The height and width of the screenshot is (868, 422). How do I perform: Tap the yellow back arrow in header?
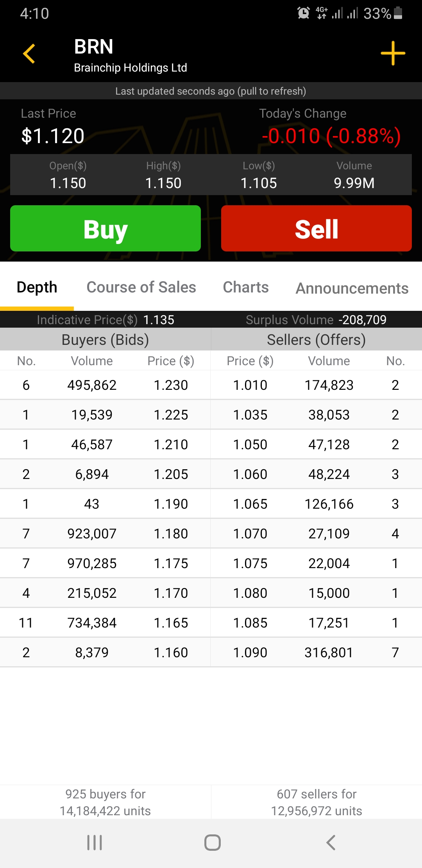(x=29, y=54)
